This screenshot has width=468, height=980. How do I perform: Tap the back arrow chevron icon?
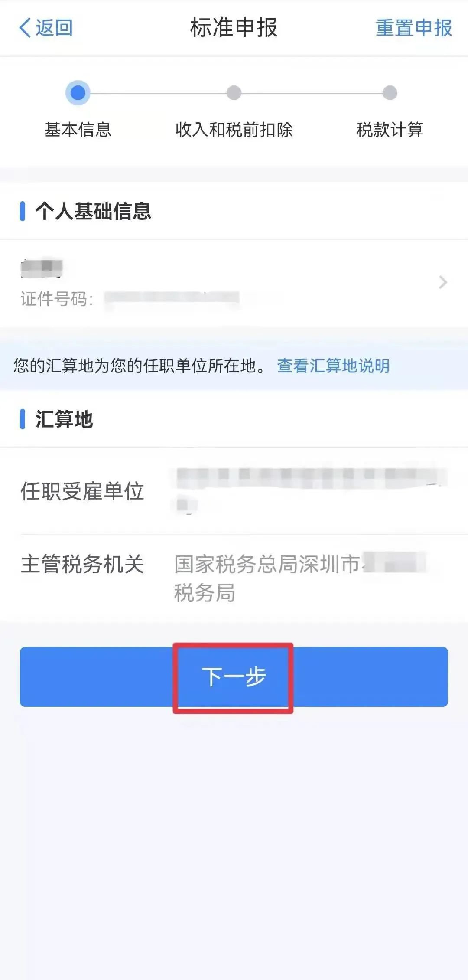coord(25,28)
